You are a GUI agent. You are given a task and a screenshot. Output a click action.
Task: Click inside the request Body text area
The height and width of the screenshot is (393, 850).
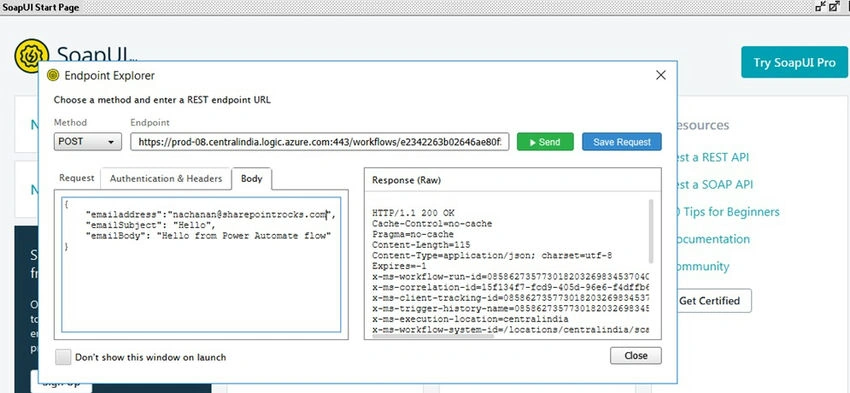click(201, 264)
